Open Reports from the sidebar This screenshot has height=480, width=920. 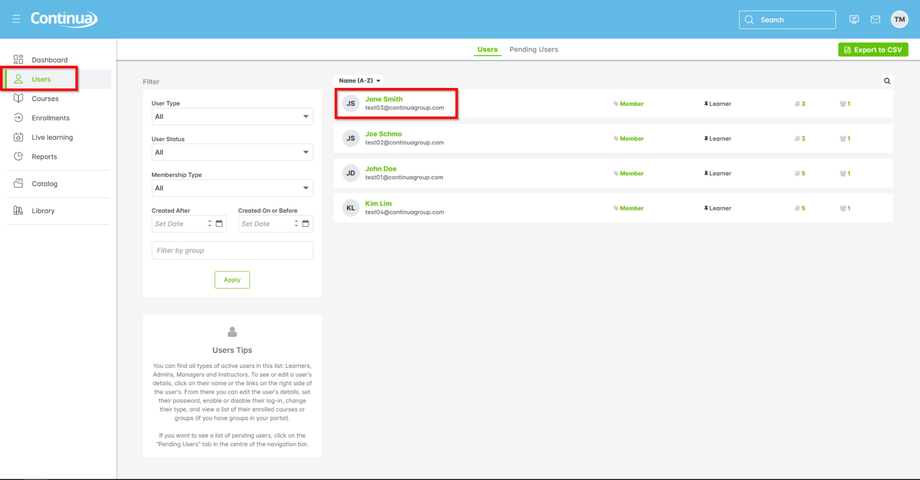tap(44, 157)
